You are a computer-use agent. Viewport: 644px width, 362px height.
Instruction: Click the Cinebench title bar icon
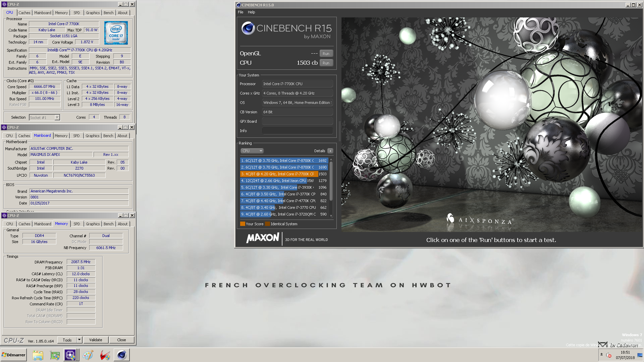tap(239, 5)
